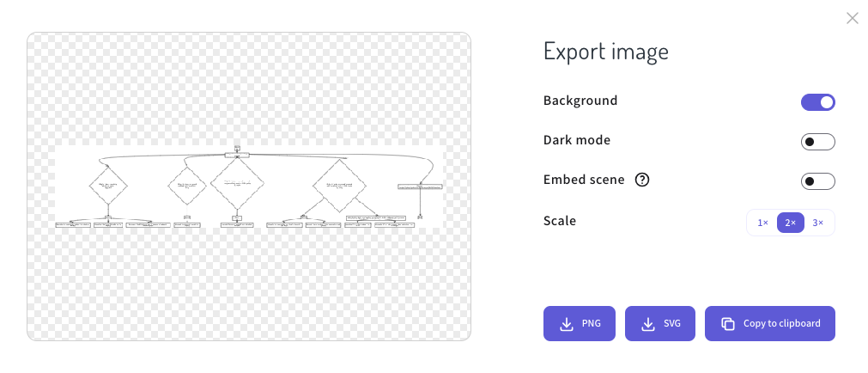This screenshot has width=868, height=373.
Task: Download the image as SVG
Action: tap(660, 324)
